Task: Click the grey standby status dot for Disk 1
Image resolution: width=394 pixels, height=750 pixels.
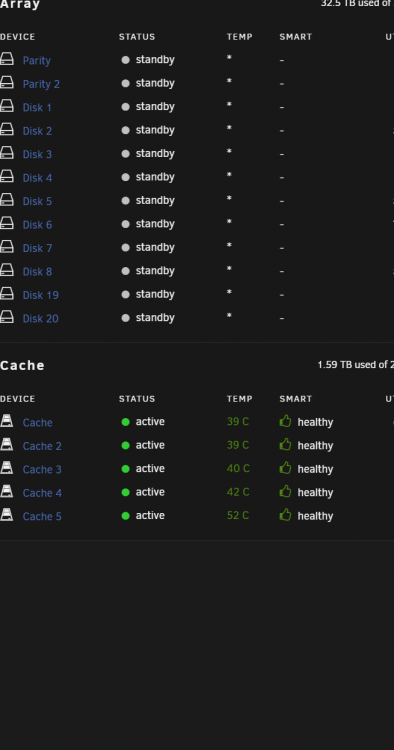Action: pyautogui.click(x=126, y=107)
